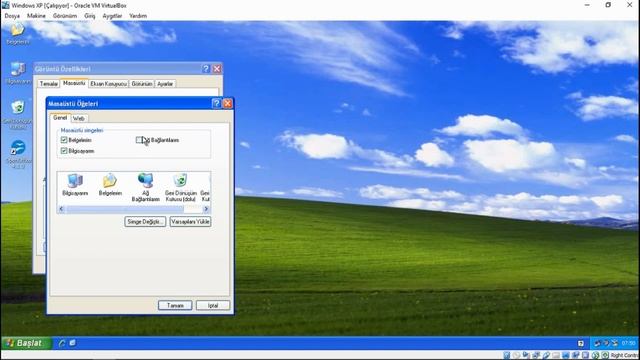Click the VirtualBox mouse integration status icon
640x360 pixels.
595,355
